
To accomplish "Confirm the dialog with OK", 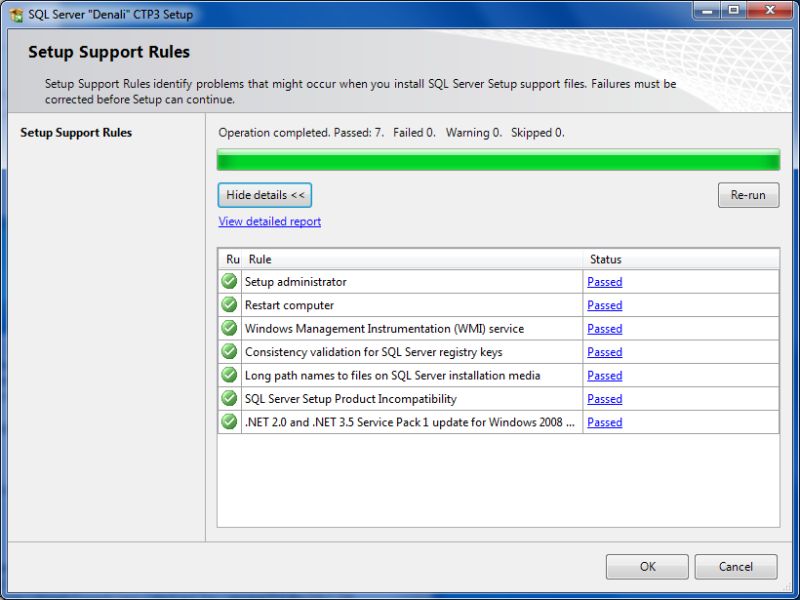I will pyautogui.click(x=646, y=566).
